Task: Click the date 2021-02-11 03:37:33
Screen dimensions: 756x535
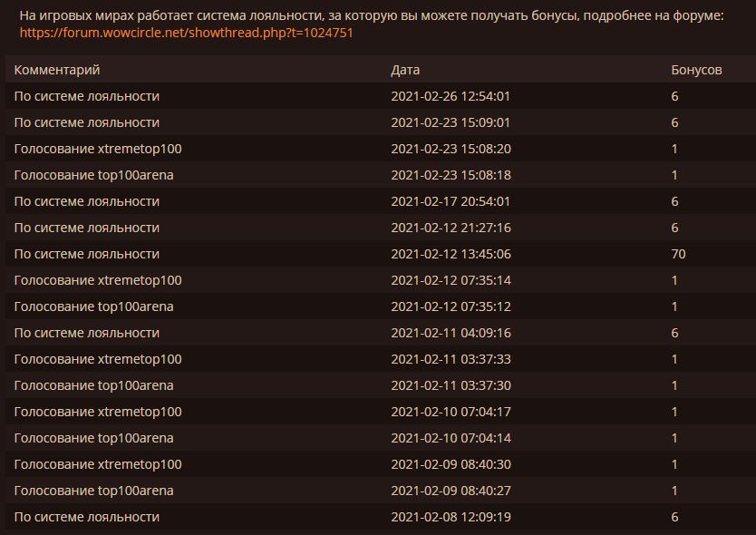Action: click(451, 359)
